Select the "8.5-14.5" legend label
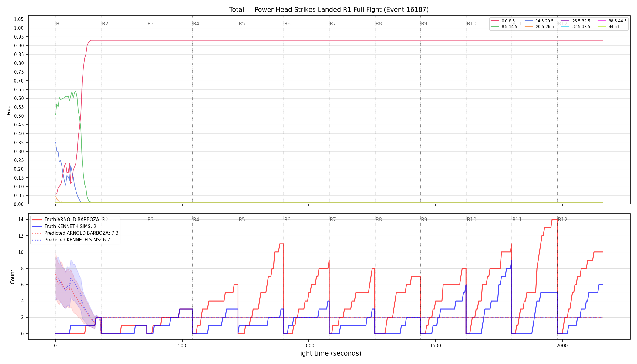The image size is (637, 364). 509,27
